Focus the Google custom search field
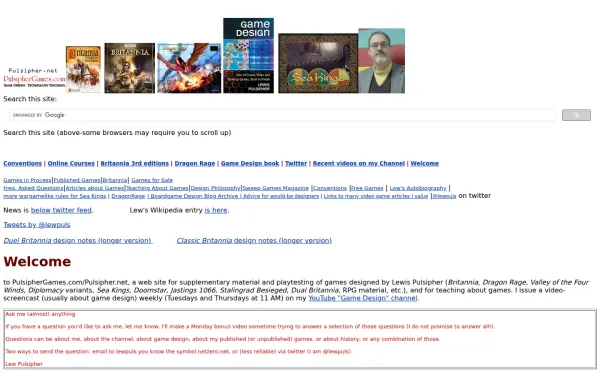The height and width of the screenshot is (375, 600). pyautogui.click(x=283, y=115)
